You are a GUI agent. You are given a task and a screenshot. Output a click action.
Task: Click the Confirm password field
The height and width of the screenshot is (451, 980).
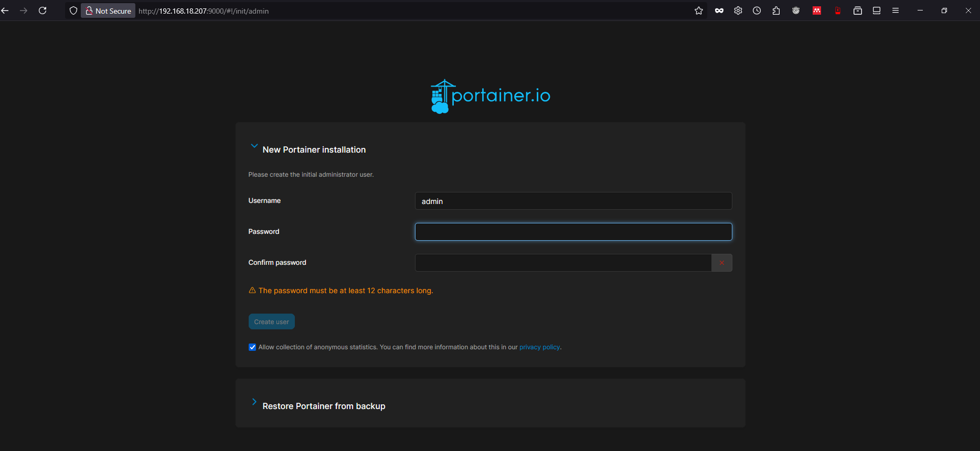(563, 263)
